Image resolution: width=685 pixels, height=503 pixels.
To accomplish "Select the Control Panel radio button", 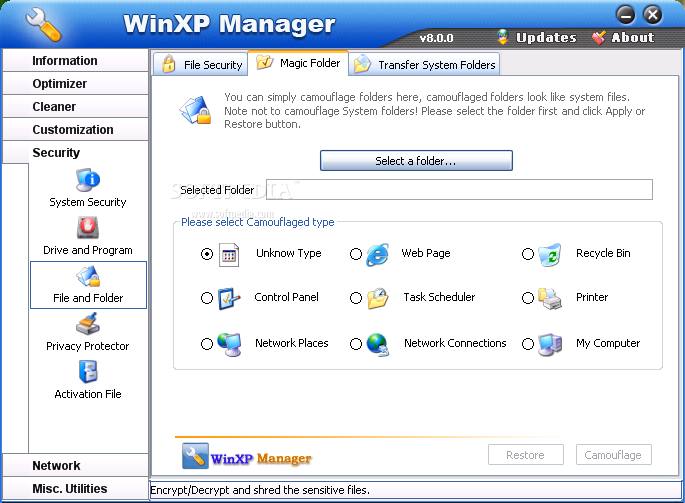I will pos(207,298).
